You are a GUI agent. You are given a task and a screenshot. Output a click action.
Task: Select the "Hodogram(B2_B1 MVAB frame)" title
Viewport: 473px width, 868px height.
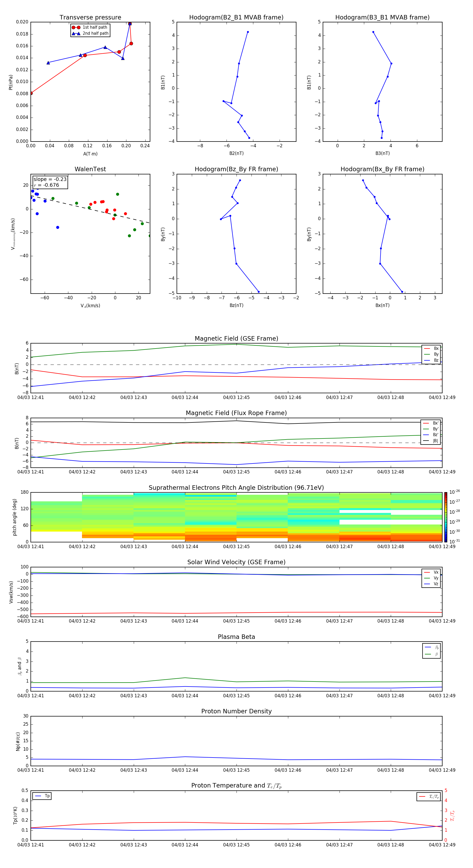tap(236, 18)
